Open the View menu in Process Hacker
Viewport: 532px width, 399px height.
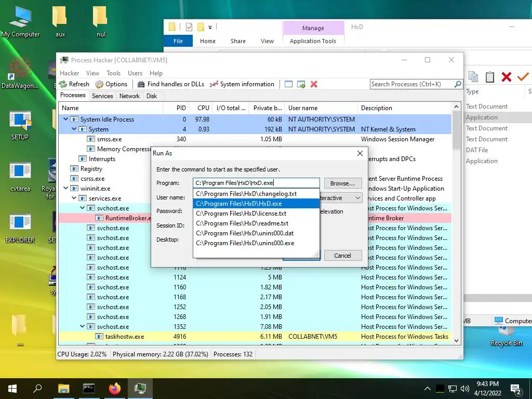(92, 73)
